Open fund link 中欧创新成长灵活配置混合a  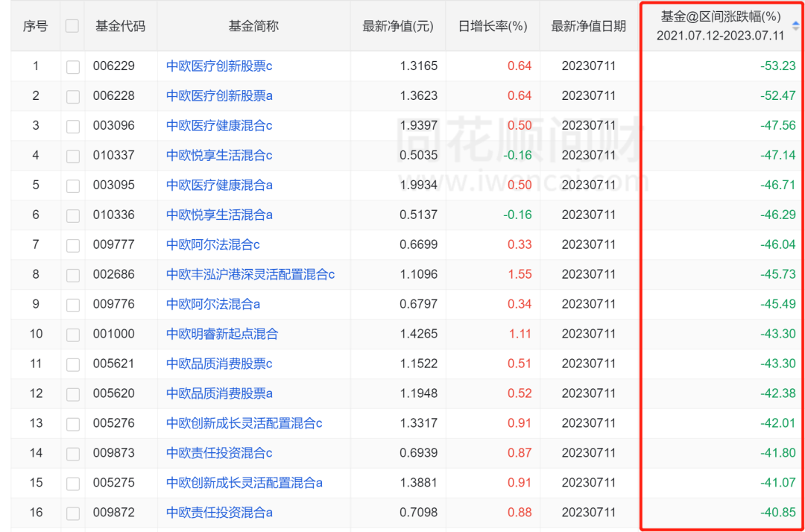pos(244,483)
